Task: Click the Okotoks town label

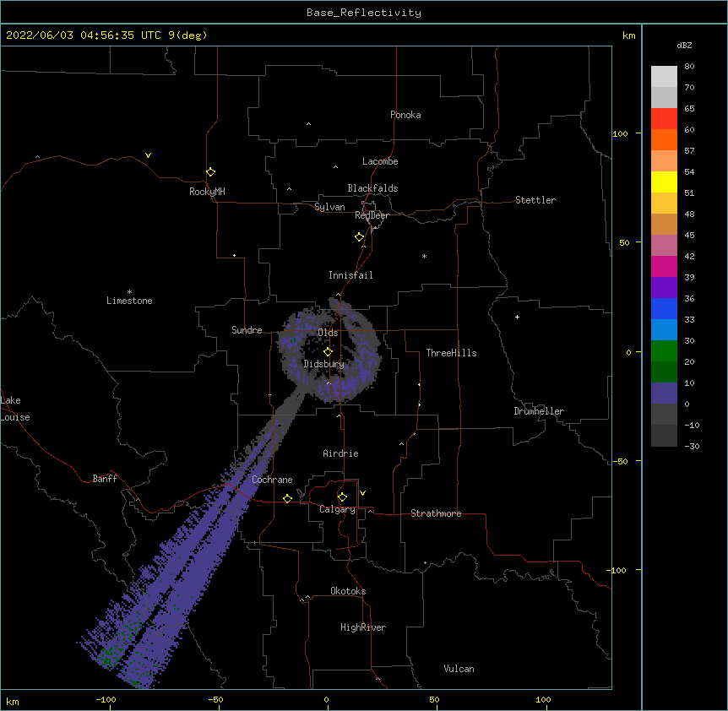Action: (x=348, y=591)
